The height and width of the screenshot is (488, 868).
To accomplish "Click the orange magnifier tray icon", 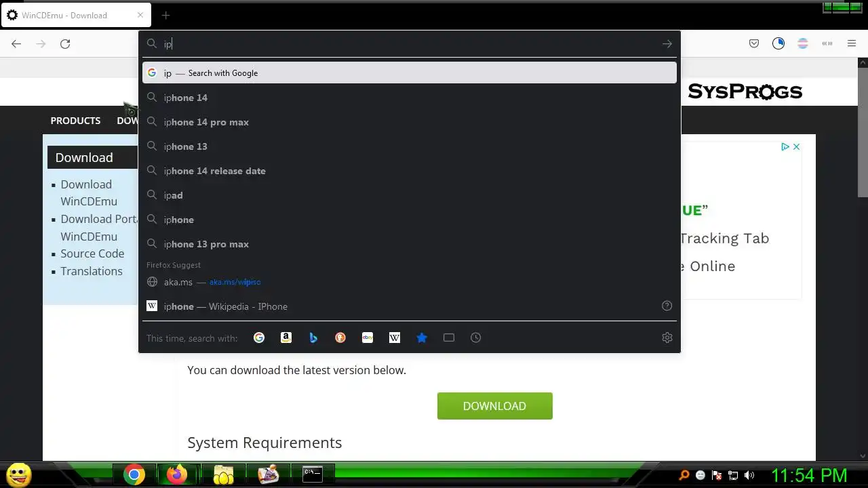I will tap(684, 475).
